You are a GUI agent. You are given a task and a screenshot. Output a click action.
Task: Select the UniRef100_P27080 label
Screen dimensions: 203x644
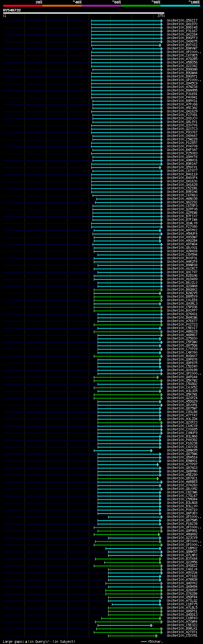click(x=182, y=227)
